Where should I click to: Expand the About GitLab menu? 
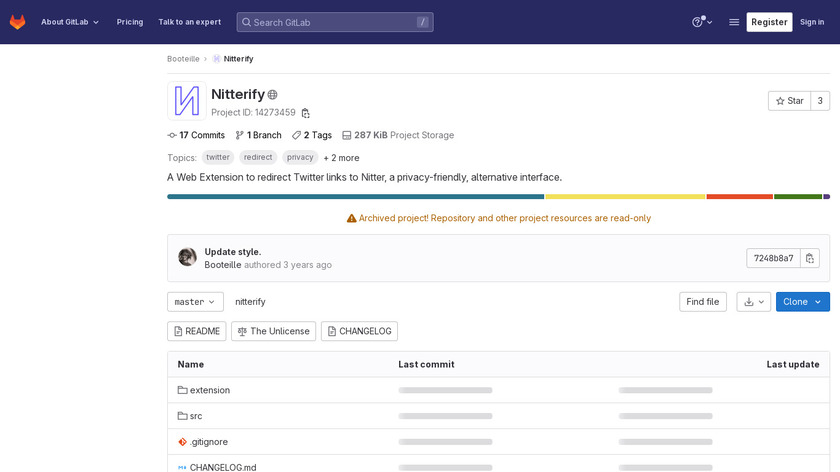[70, 22]
